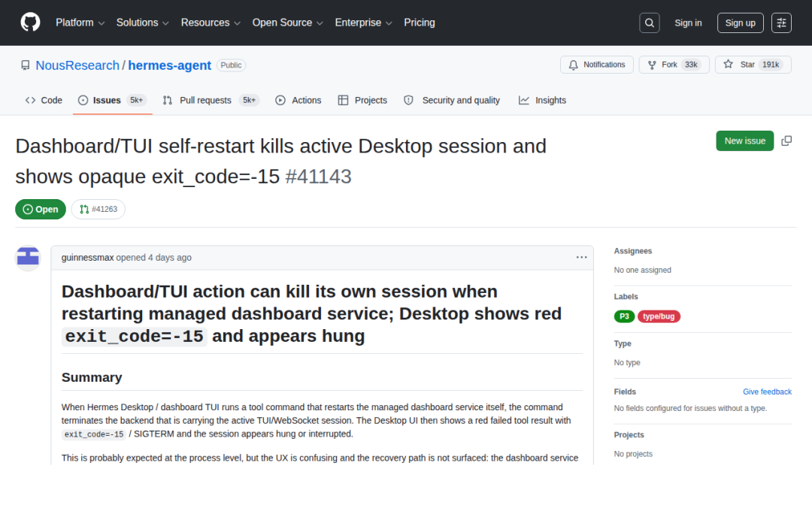Click the 'No one assigned' text

(x=642, y=270)
